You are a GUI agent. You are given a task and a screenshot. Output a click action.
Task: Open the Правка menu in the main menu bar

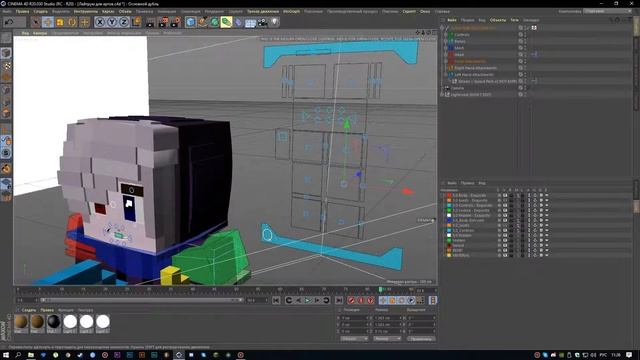[22, 11]
